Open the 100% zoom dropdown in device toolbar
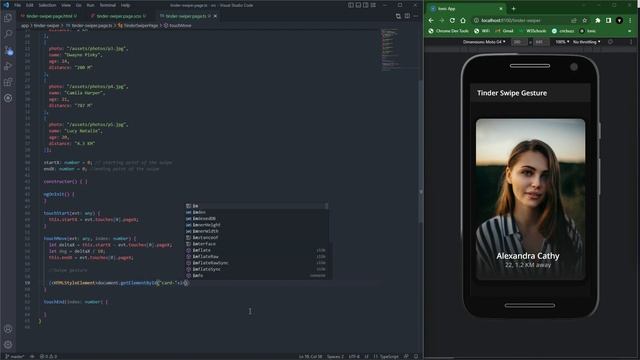The height and width of the screenshot is (360, 640). [562, 42]
